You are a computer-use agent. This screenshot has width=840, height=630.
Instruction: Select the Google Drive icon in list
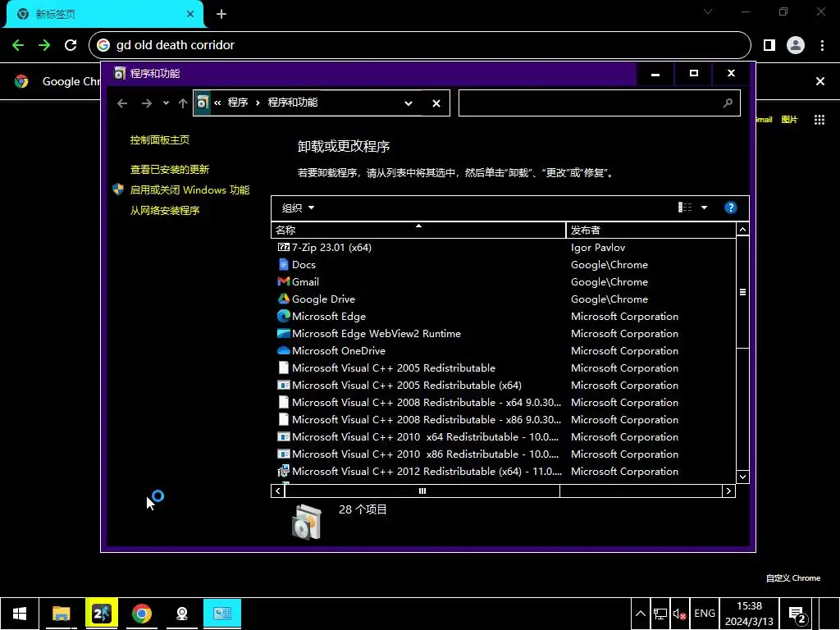pos(283,299)
